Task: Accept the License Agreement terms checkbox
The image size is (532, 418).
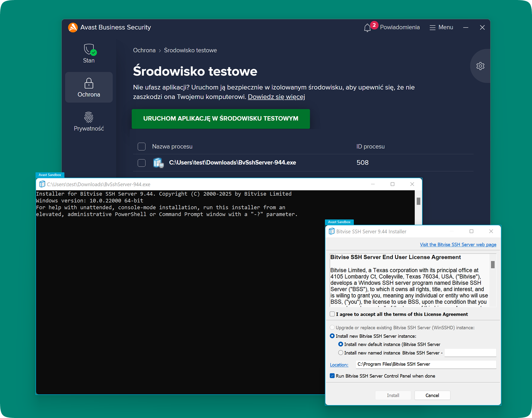Action: point(332,314)
